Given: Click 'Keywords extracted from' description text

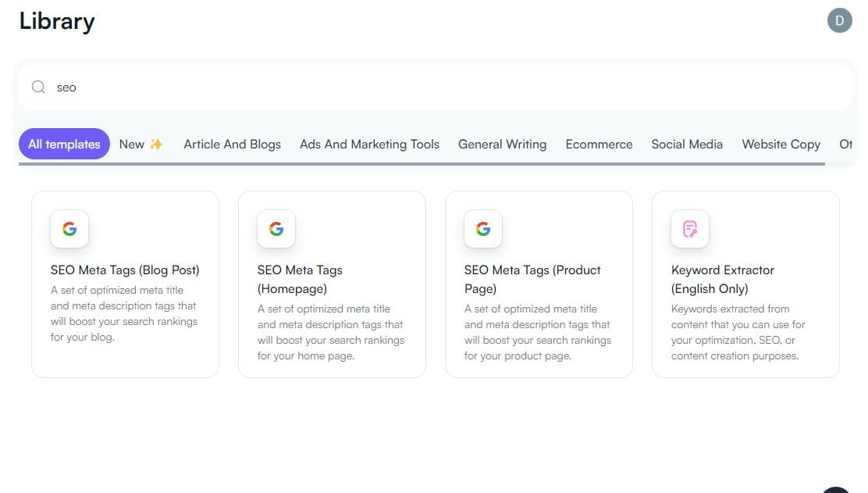Looking at the screenshot, I should 730,309.
